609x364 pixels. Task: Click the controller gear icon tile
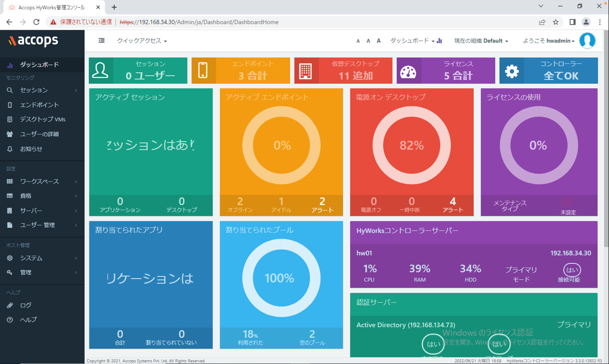click(512, 71)
